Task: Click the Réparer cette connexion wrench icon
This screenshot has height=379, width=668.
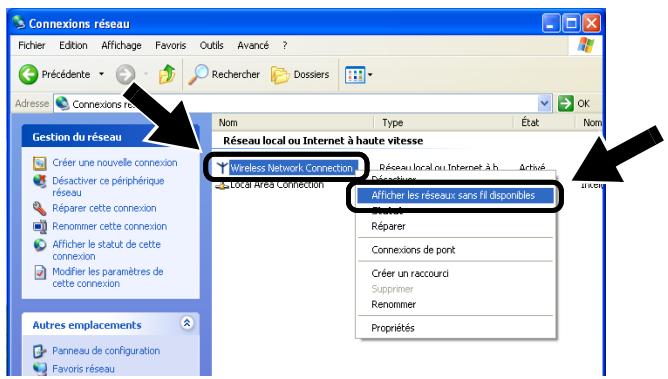Action: point(40,208)
